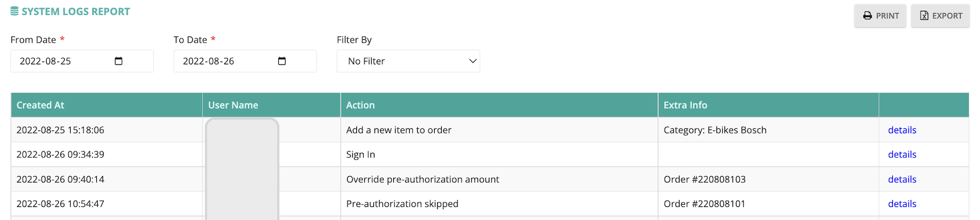Screen dimensions: 980x220
Task: Click the Extra Info column header
Action: 768,105
